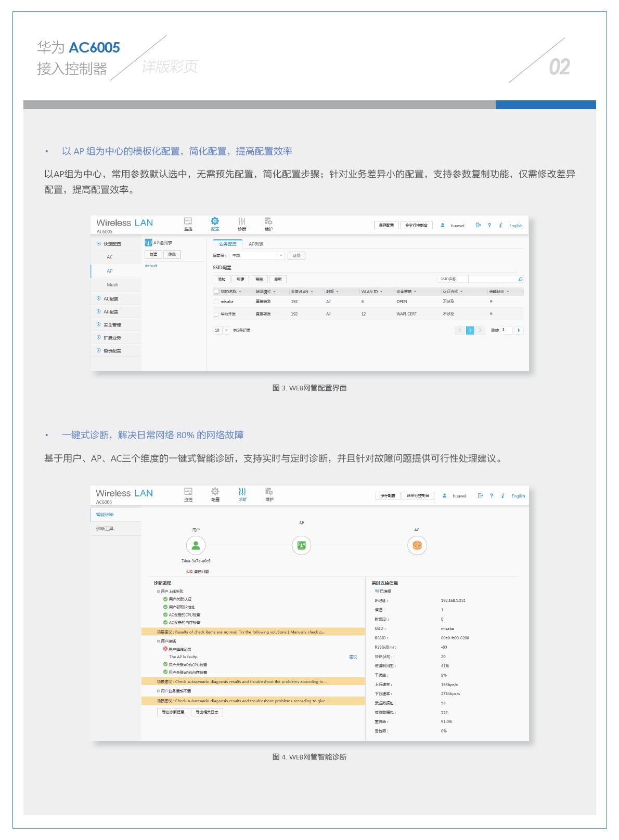Image resolution: width=619 pixels, height=840 pixels.
Task: Click red error icon beside 用户掉线记录
Action: click(165, 649)
